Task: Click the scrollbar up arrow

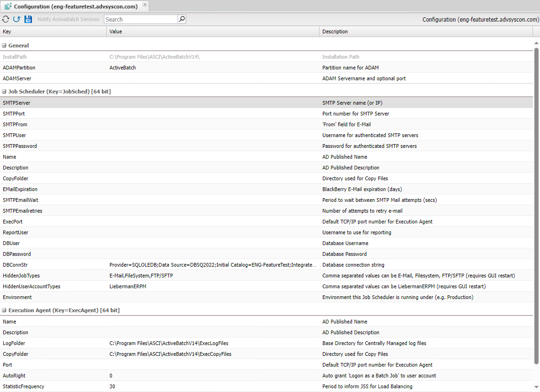Action: (537, 43)
